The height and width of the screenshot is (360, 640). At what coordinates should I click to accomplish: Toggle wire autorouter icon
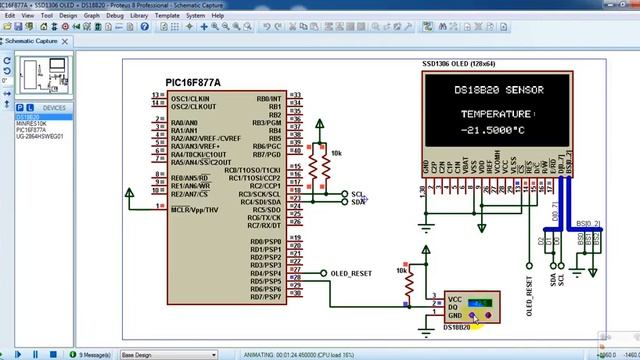427,27
